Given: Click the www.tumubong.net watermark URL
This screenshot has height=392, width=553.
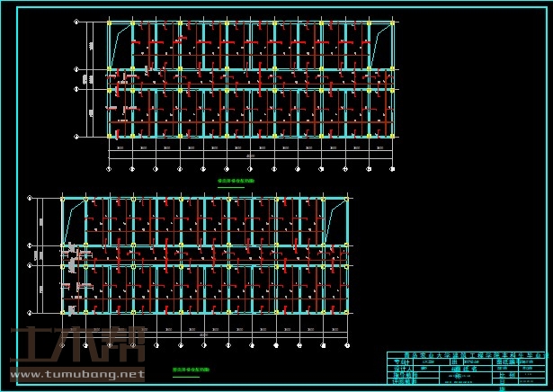Looking at the screenshot, I should click(x=76, y=374).
